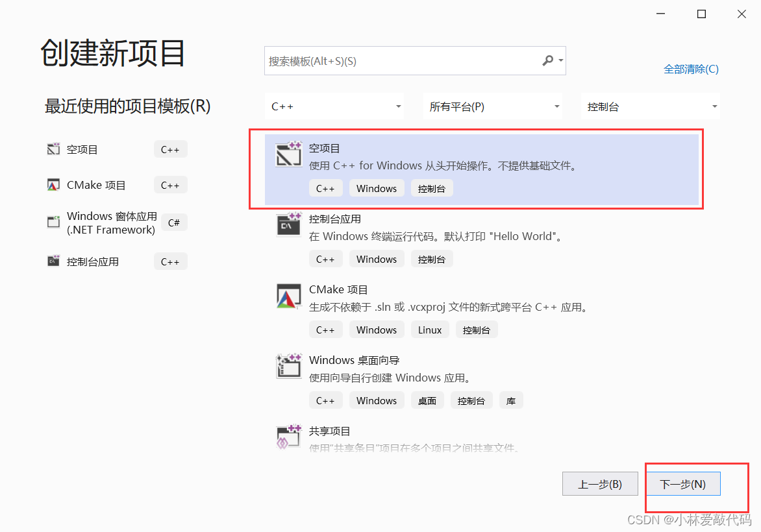Click the C++ tag beside recent 控制台应用

click(170, 262)
